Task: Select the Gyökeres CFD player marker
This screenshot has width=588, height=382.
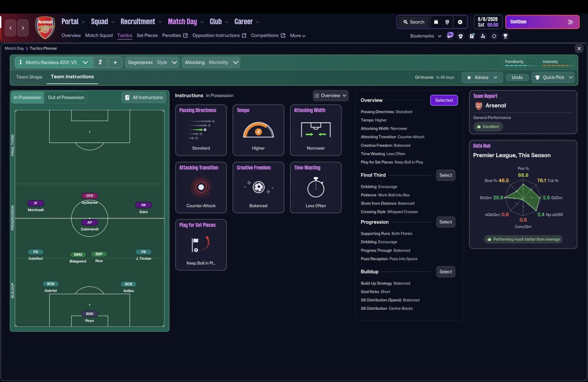Action: [x=90, y=199]
